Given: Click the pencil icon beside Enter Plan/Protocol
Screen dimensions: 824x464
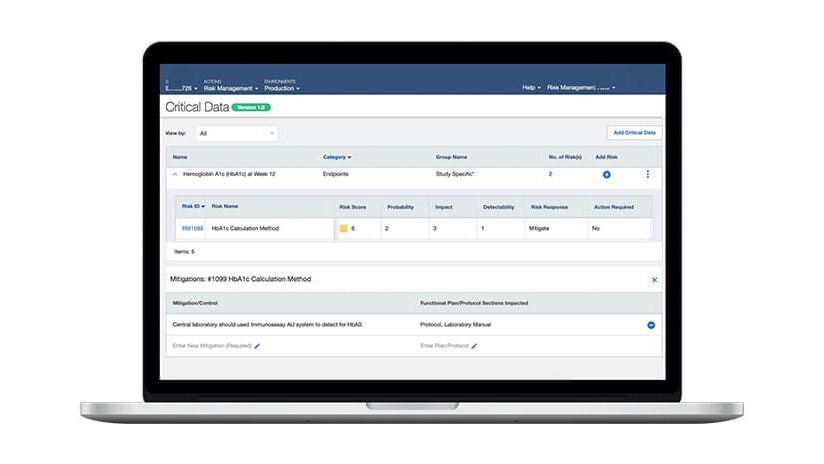Looking at the screenshot, I should (474, 346).
